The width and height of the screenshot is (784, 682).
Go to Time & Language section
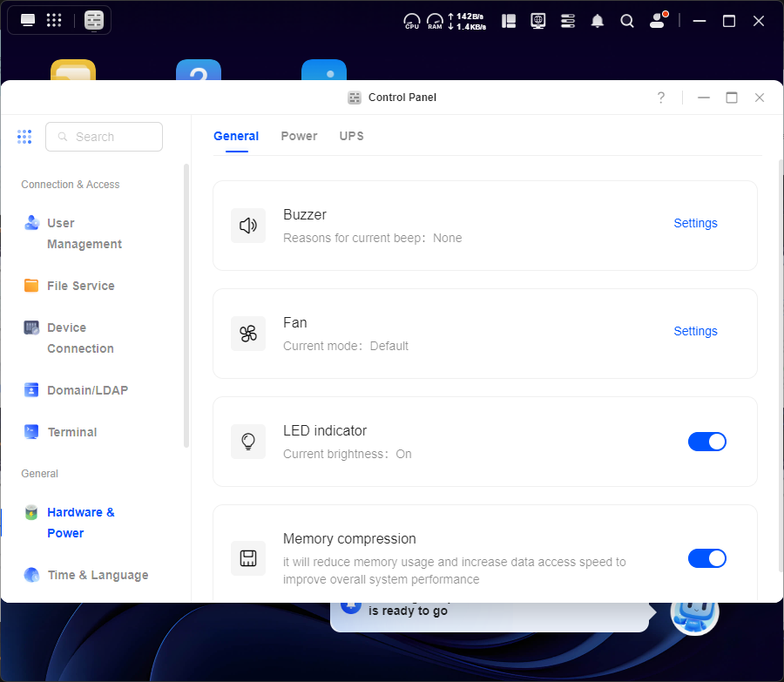pyautogui.click(x=98, y=575)
